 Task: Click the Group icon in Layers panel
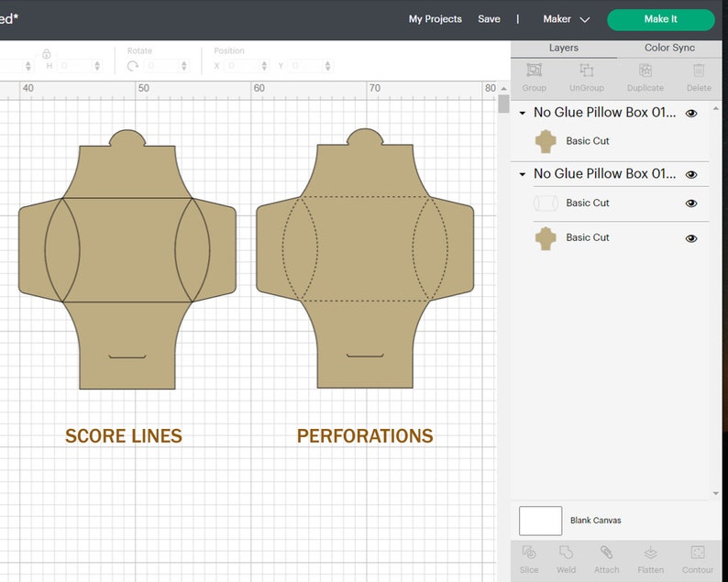coord(534,70)
